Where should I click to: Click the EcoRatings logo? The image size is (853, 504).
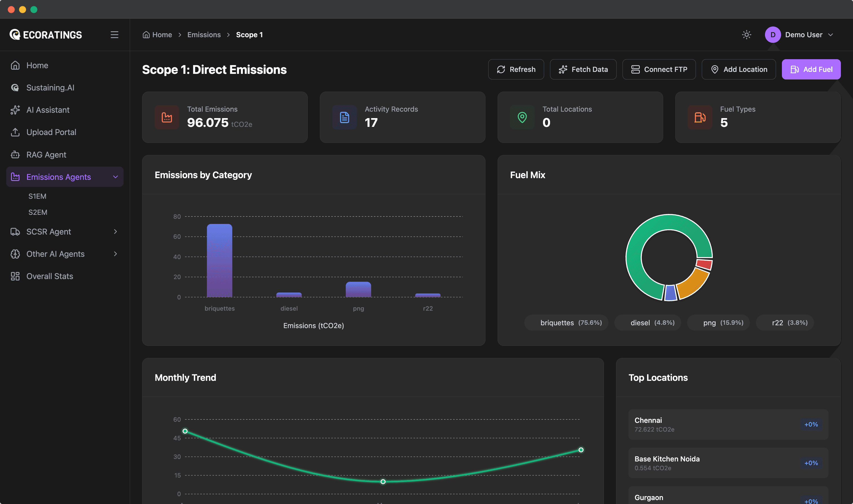46,35
